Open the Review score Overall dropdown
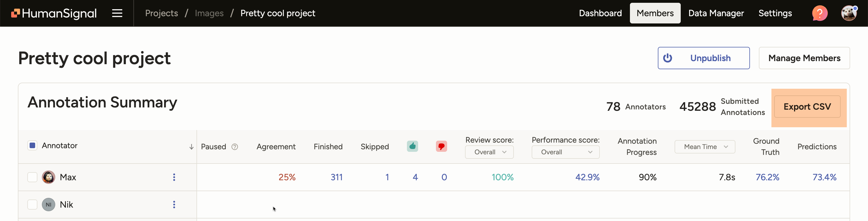 point(489,152)
